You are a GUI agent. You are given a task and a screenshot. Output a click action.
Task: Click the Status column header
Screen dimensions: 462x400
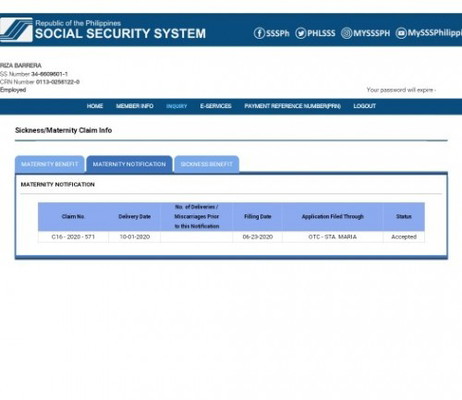(404, 217)
